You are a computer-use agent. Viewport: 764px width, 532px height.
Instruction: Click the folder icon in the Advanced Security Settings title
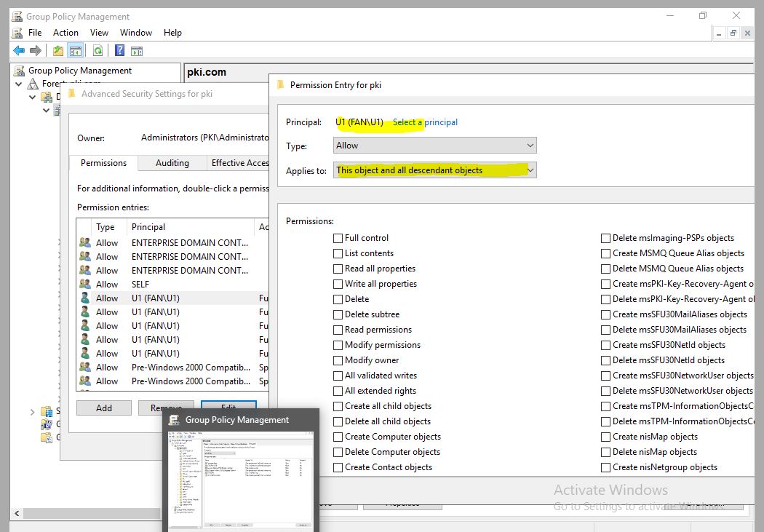click(x=71, y=94)
